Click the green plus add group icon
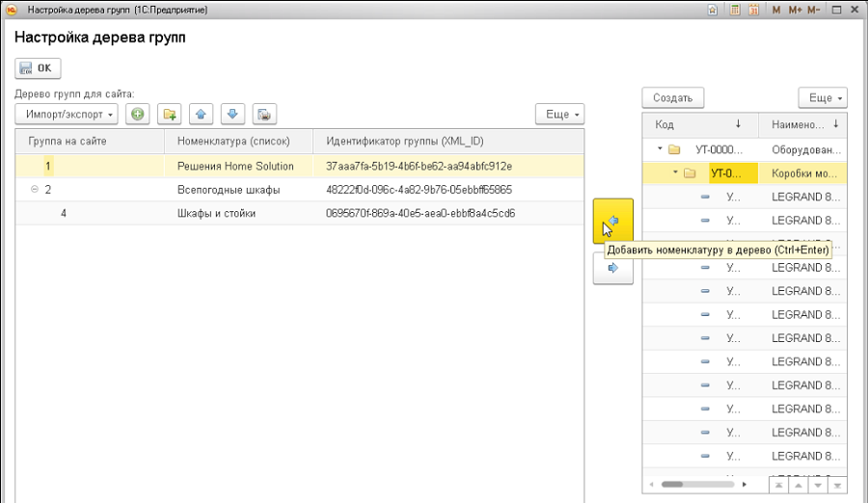Screen dimensions: 868x503 pyautogui.click(x=137, y=115)
